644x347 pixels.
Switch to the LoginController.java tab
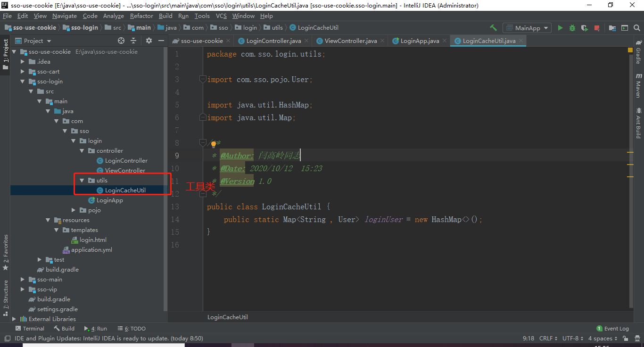click(273, 41)
